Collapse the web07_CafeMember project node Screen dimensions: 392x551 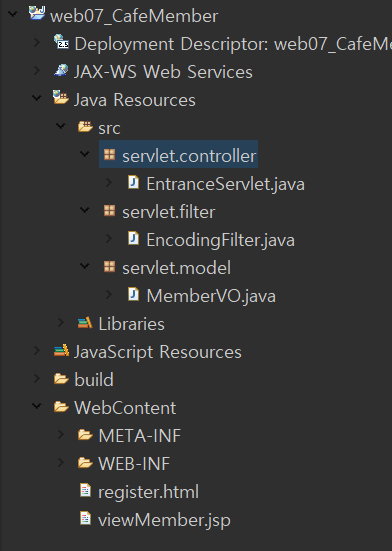coord(13,14)
